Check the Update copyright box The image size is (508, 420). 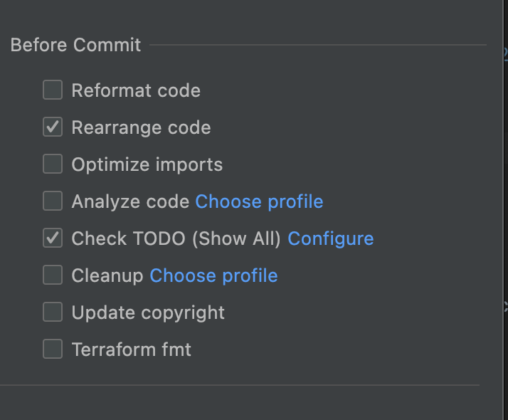pyautogui.click(x=53, y=313)
